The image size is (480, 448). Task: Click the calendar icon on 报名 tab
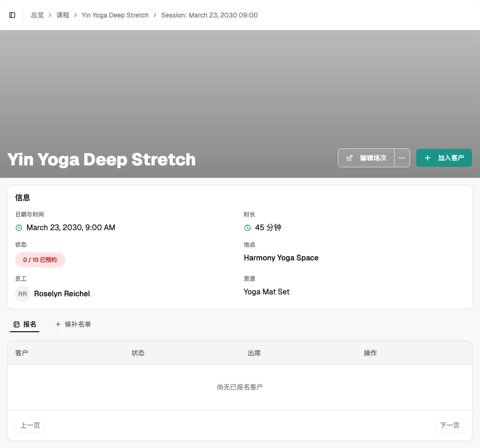click(x=17, y=324)
